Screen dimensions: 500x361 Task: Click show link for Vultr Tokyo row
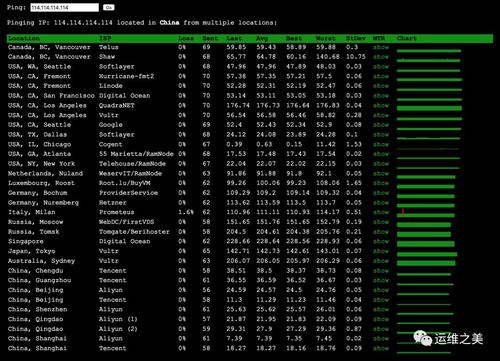click(381, 251)
